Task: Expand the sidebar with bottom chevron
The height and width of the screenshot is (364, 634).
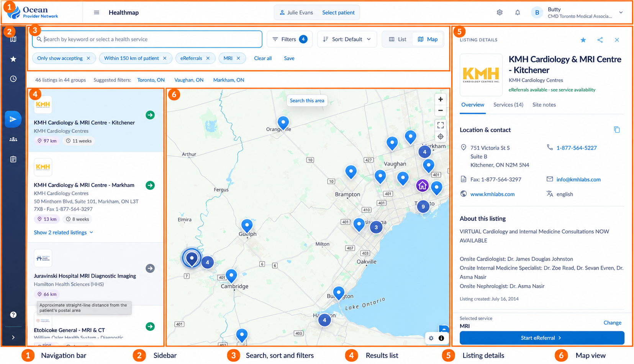Action: tap(13, 338)
